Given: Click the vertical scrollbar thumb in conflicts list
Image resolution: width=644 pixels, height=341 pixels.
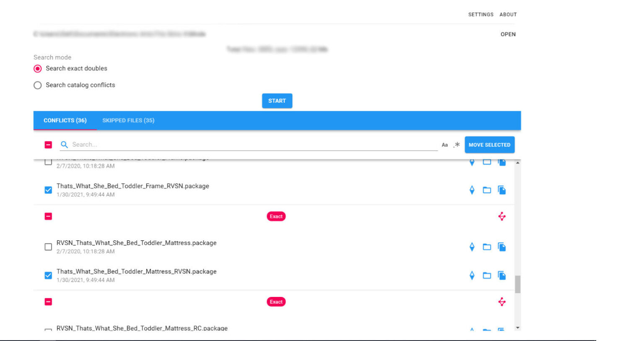Looking at the screenshot, I should point(517,284).
